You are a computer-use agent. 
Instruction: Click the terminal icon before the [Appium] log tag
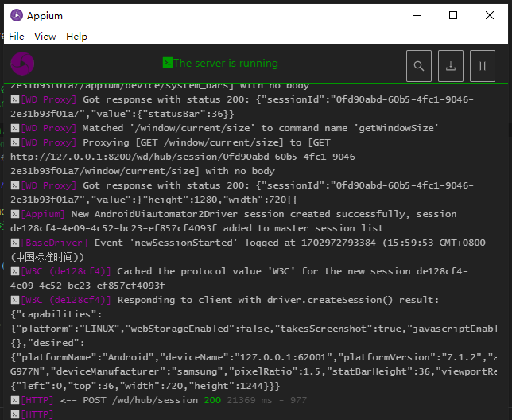[15, 214]
